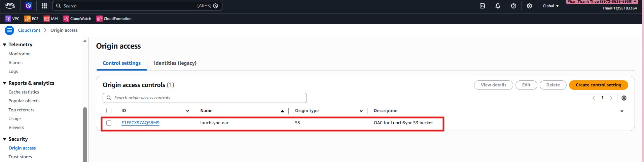The image size is (644, 162).
Task: Focus the AWS top search box
Action: point(137,6)
